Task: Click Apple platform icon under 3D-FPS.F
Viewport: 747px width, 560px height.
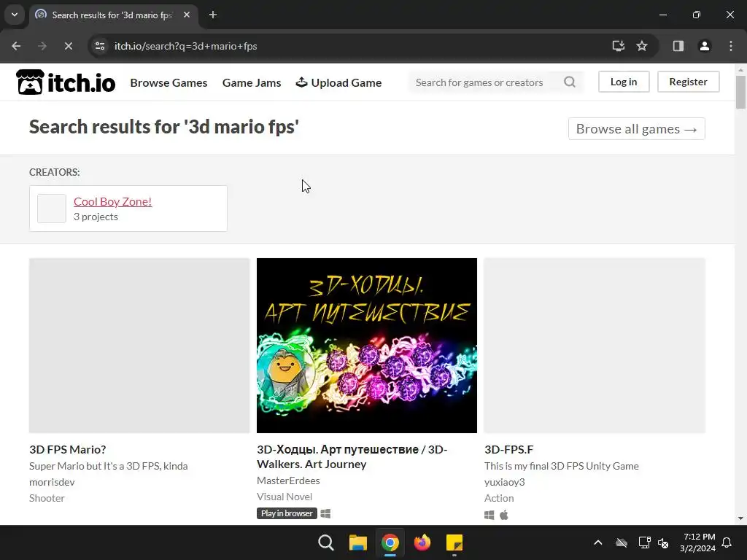Action: [x=504, y=515]
